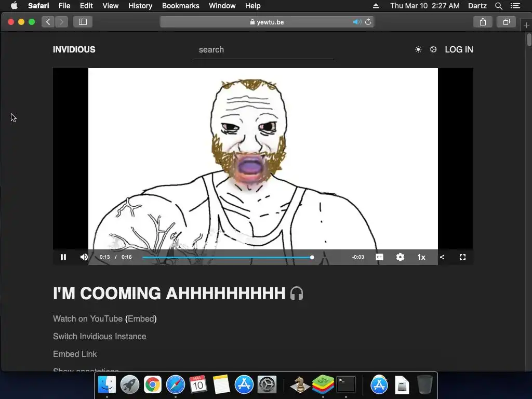This screenshot has height=399, width=532.
Task: Open Calendar from the Dock
Action: (x=198, y=385)
